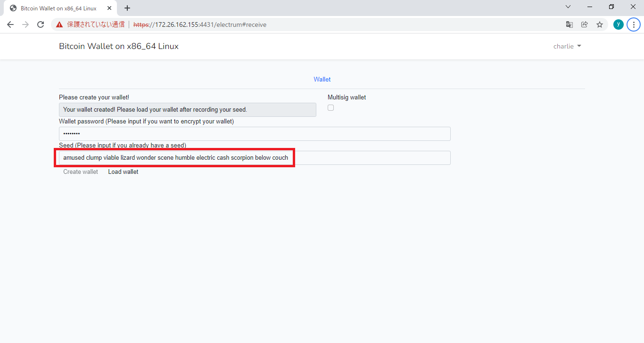Click the Load wallet button
This screenshot has height=343, width=644.
[123, 171]
